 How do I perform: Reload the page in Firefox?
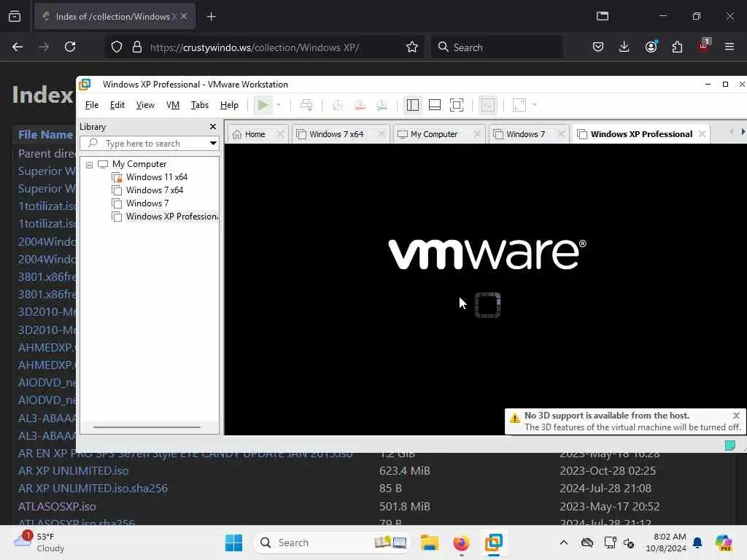(x=70, y=47)
